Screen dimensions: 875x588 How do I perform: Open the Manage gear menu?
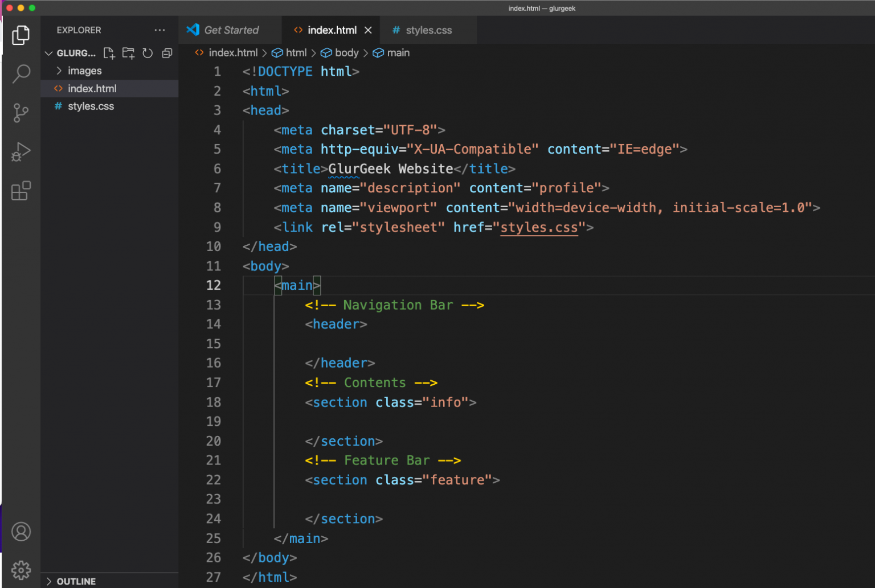pyautogui.click(x=21, y=570)
